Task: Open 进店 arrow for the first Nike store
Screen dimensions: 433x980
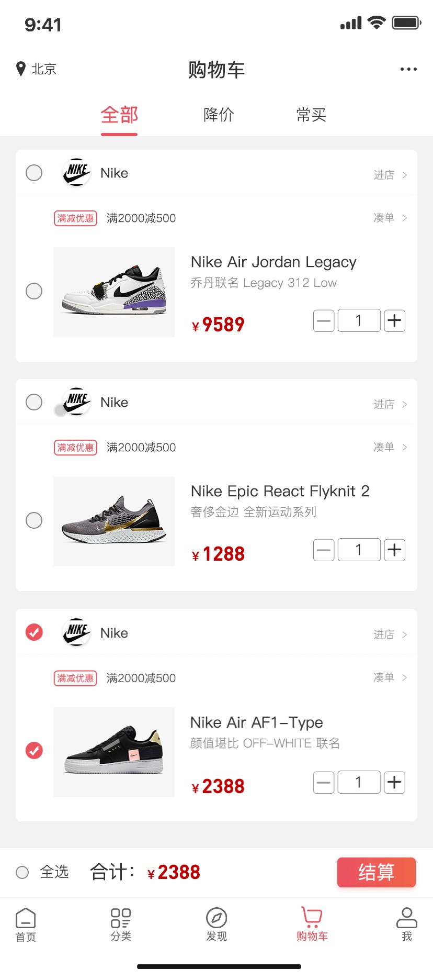Action: [404, 175]
